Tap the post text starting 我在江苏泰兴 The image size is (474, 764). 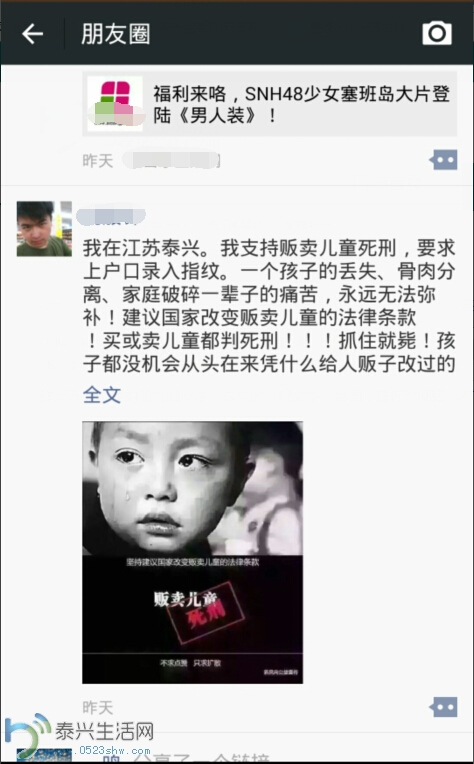[269, 306]
